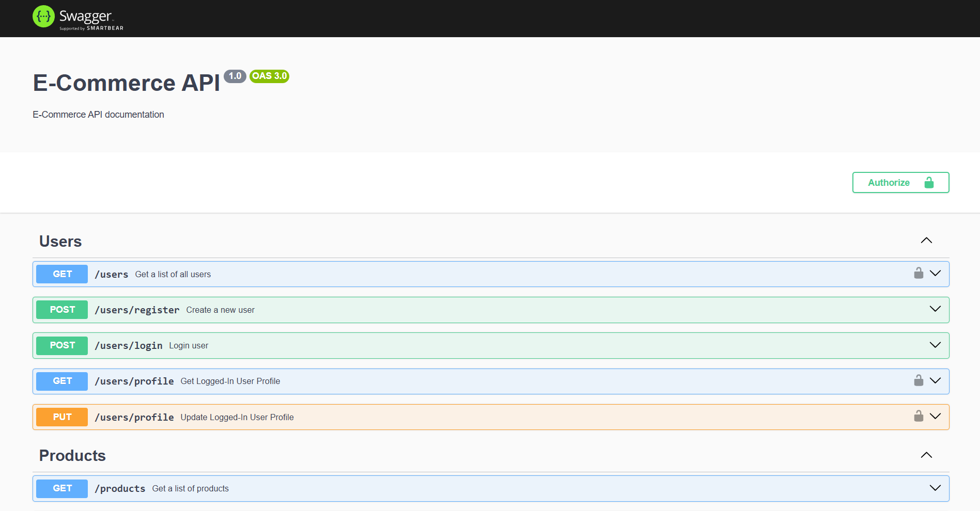Expand the POST /users/register endpoint
980x511 pixels.
click(x=935, y=309)
